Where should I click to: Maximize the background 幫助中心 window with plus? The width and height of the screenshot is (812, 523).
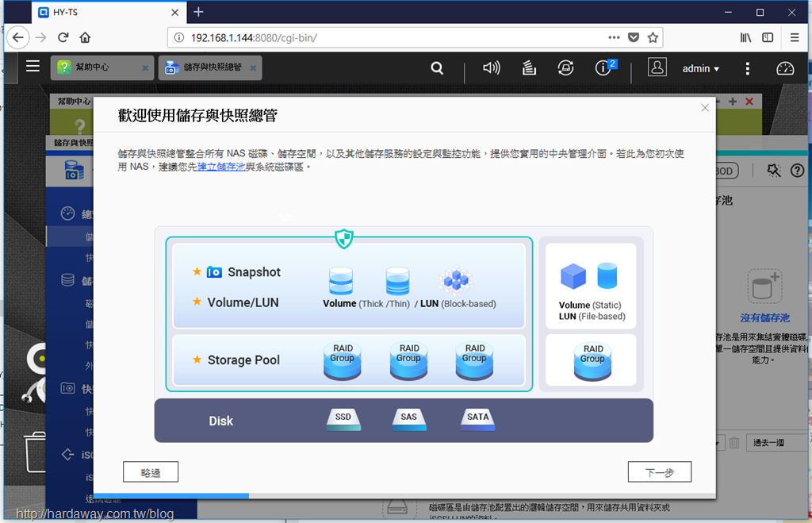click(x=732, y=102)
